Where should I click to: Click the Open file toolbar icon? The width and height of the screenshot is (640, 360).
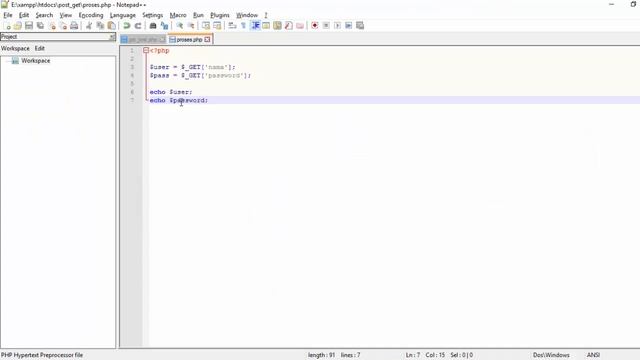tap(18, 26)
